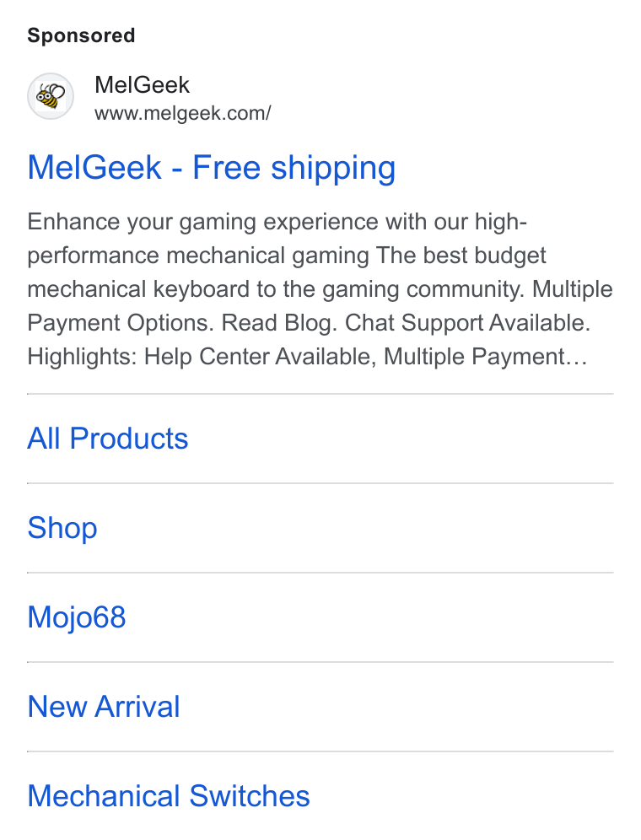Click the 'Highlights:' word in description
The width and height of the screenshot is (641, 840).
click(83, 357)
